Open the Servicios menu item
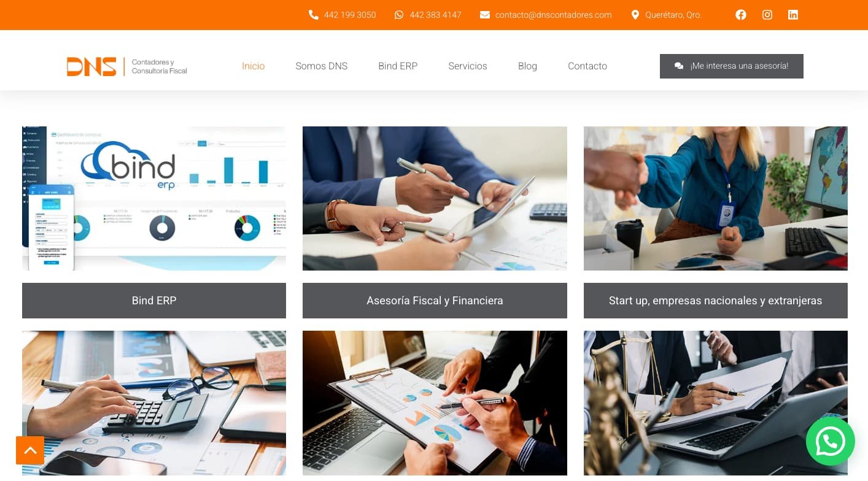 point(468,66)
